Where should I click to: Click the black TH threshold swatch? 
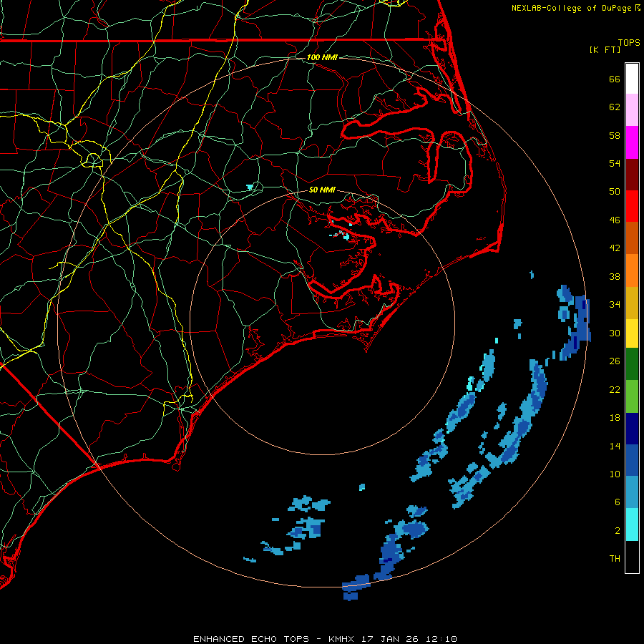tap(632, 556)
